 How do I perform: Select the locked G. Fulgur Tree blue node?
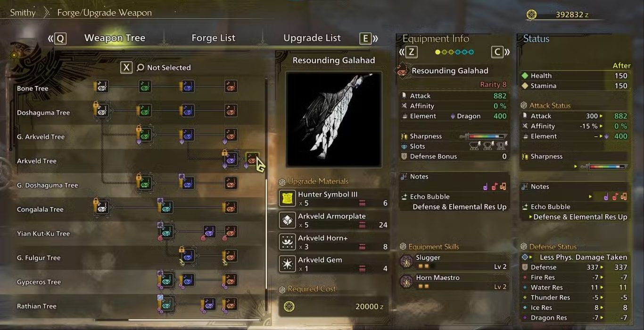pos(188,256)
